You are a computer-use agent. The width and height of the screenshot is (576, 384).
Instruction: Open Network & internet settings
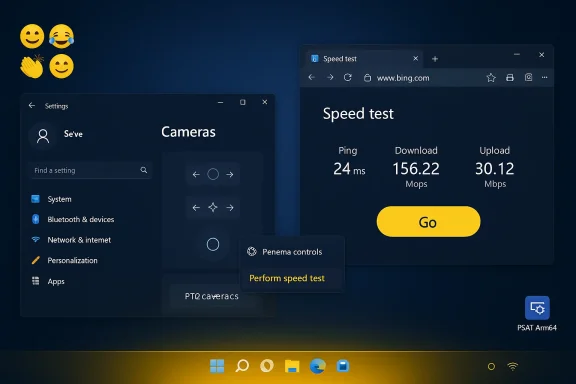[x=79, y=240]
